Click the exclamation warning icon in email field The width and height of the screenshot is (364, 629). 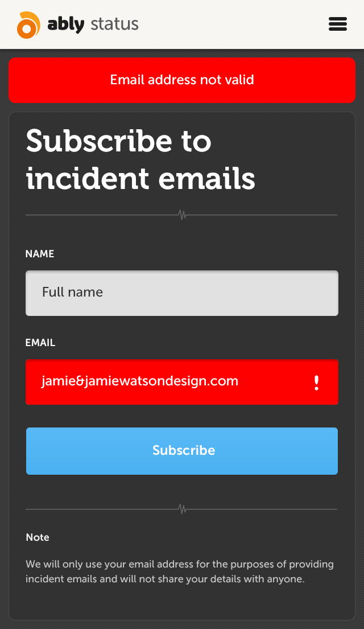coord(316,383)
